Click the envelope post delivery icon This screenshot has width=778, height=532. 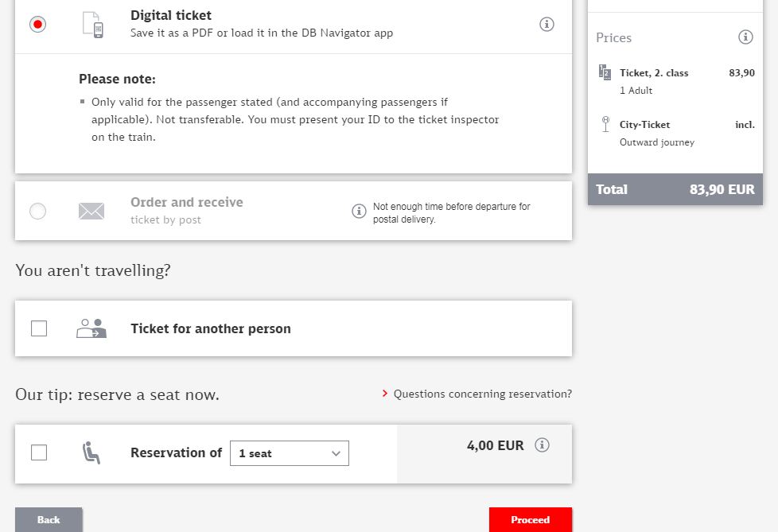coord(91,211)
